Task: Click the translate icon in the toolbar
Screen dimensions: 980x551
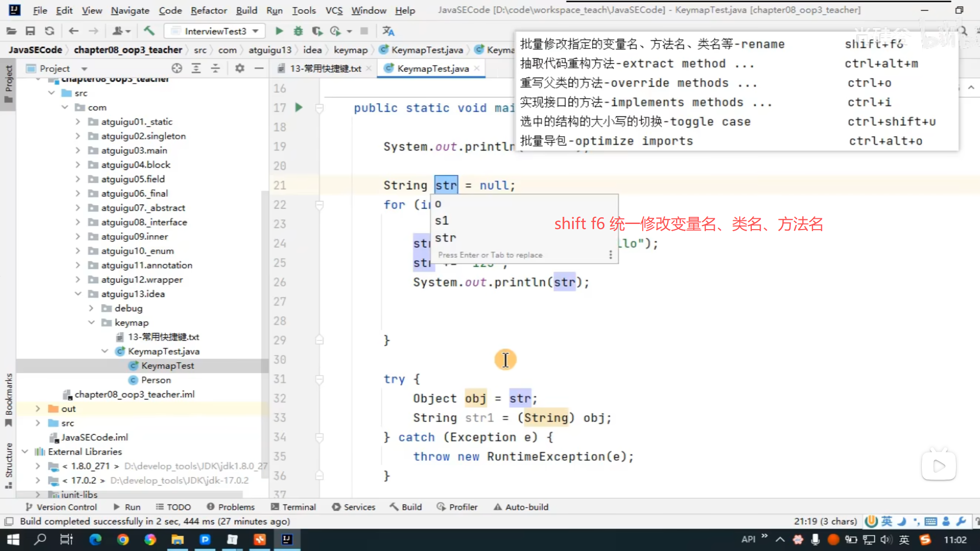Action: coord(388,31)
